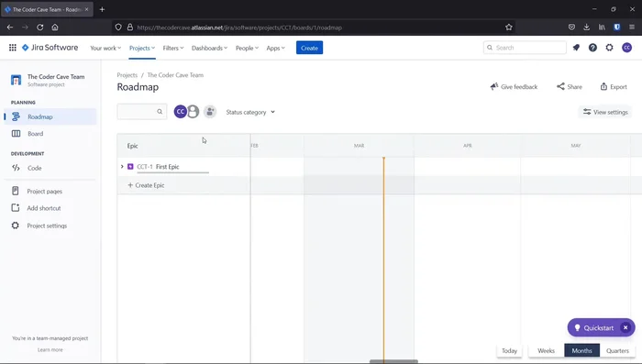
Task: Open the Firefox library icon
Action: point(602,28)
